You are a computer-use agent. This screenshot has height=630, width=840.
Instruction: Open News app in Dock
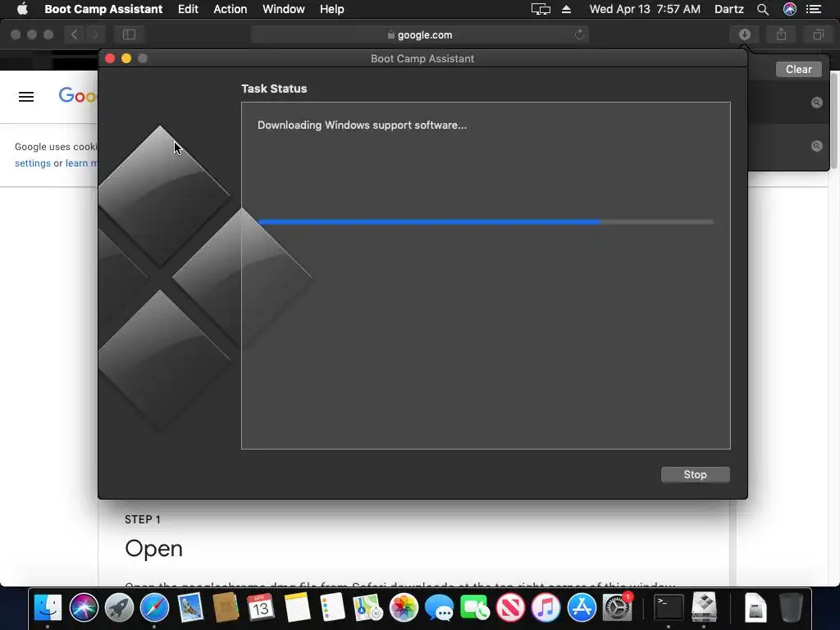(510, 608)
